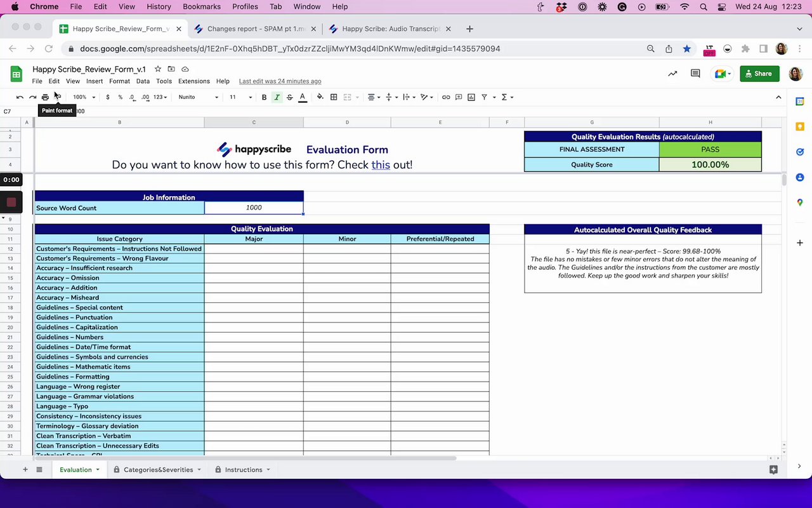The image size is (812, 508).
Task: Open text rotation dropdown
Action: click(427, 97)
